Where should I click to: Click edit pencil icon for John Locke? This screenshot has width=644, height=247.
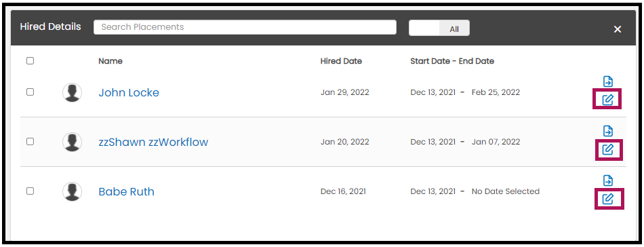[x=607, y=100]
